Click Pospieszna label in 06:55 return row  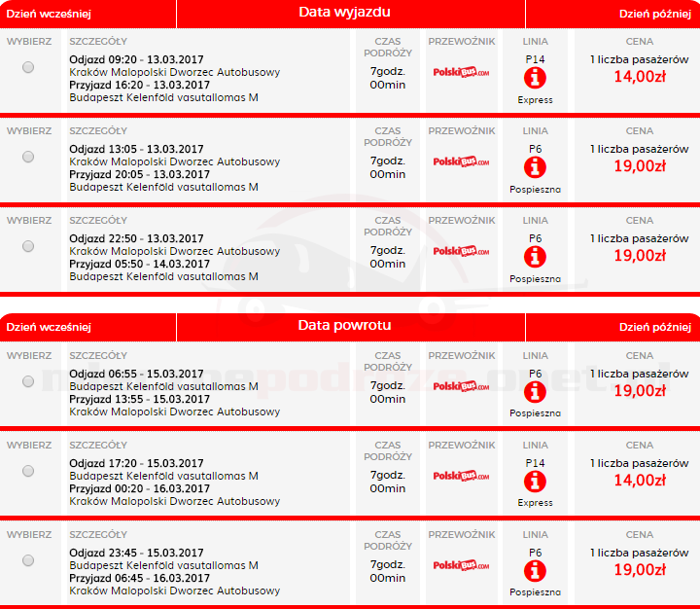click(x=535, y=413)
